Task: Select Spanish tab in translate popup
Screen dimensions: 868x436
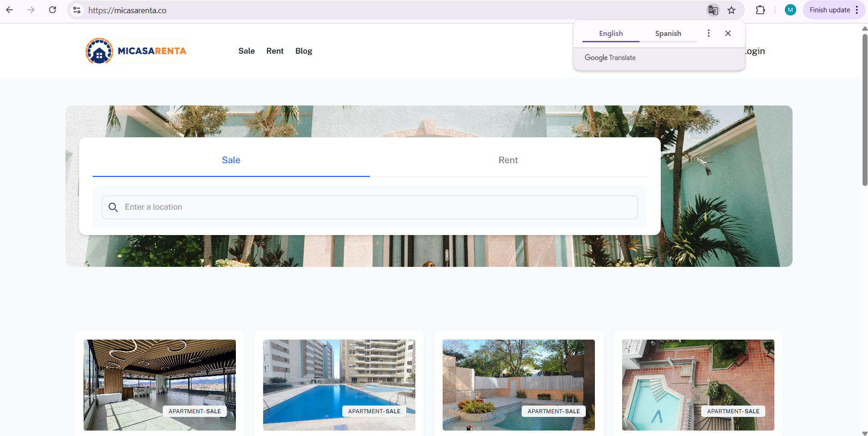Action: (668, 34)
